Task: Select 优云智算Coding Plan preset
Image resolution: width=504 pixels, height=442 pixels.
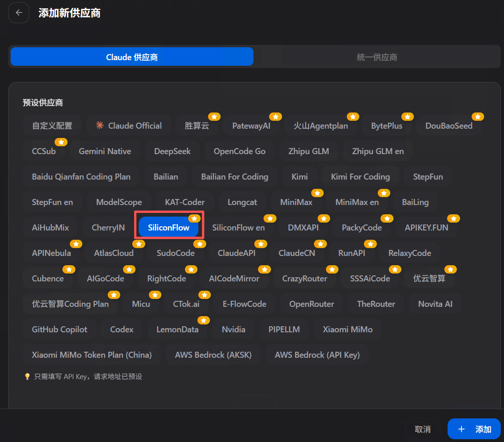Action: tap(70, 303)
